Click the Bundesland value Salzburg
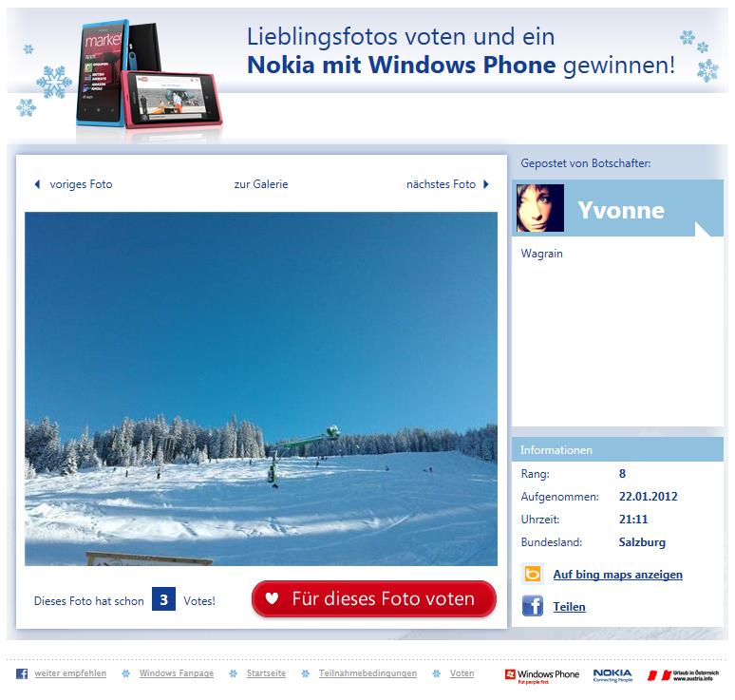735x700 pixels. (642, 542)
